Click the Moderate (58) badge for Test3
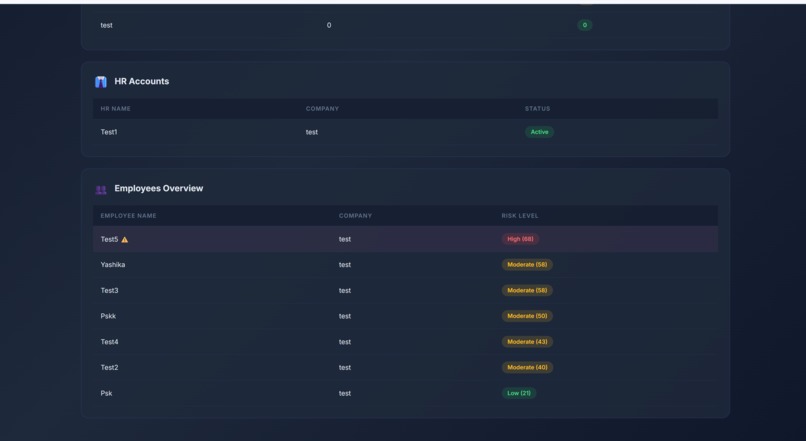806x441 pixels. click(527, 290)
